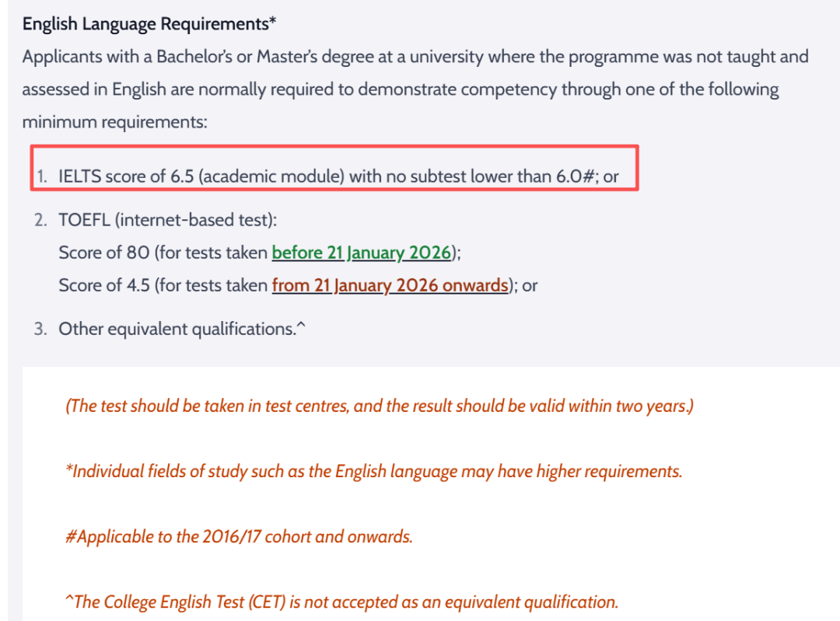840x621 pixels.
Task: Select the 'Other equivalent qualifications.^' list item
Action: click(182, 329)
